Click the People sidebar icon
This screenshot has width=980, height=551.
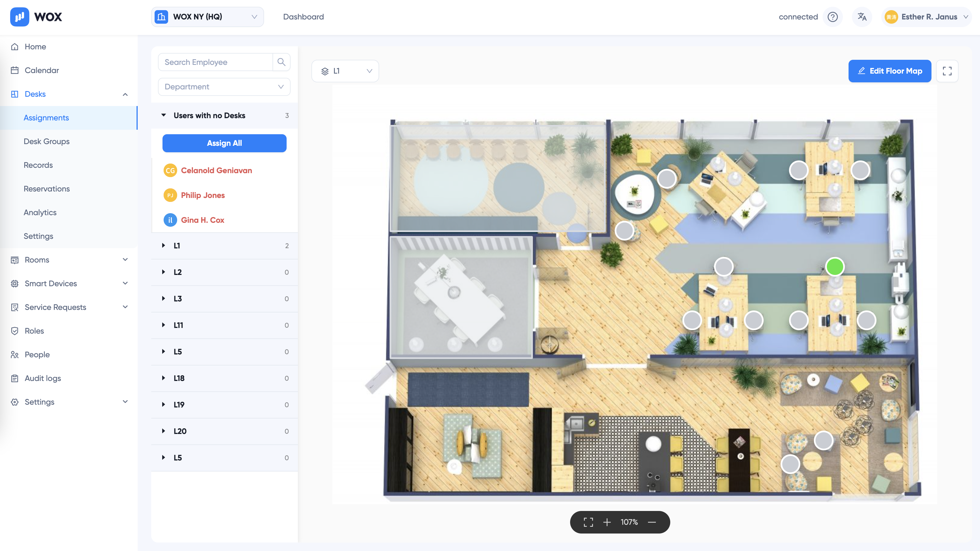[15, 354]
